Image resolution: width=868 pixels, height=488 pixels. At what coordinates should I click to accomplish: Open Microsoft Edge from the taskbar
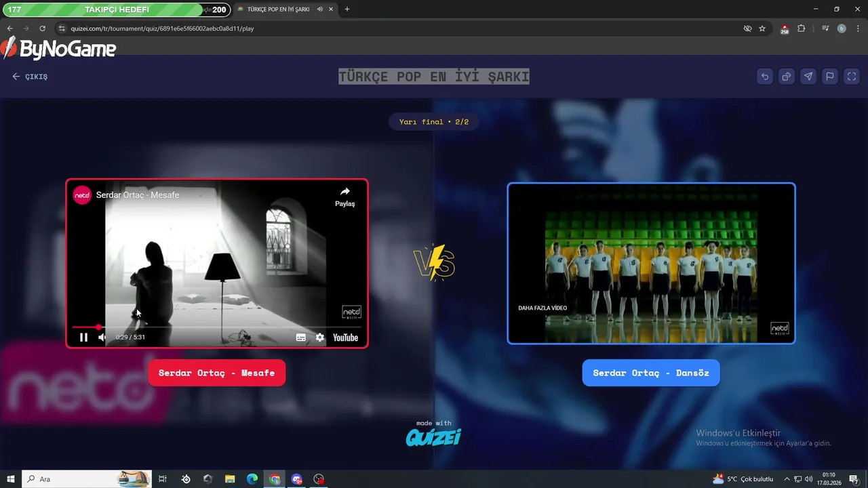pos(252,479)
